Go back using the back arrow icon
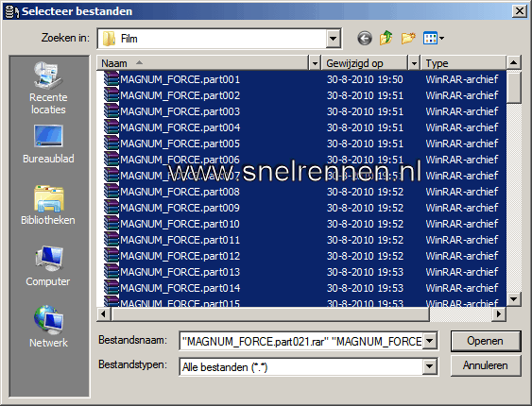Image resolution: width=532 pixels, height=406 pixels. (x=365, y=39)
